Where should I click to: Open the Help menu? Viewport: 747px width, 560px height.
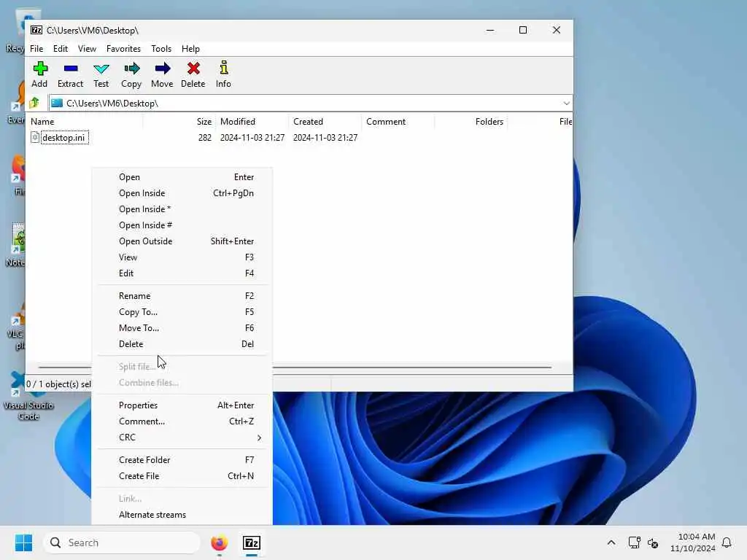[x=190, y=49]
